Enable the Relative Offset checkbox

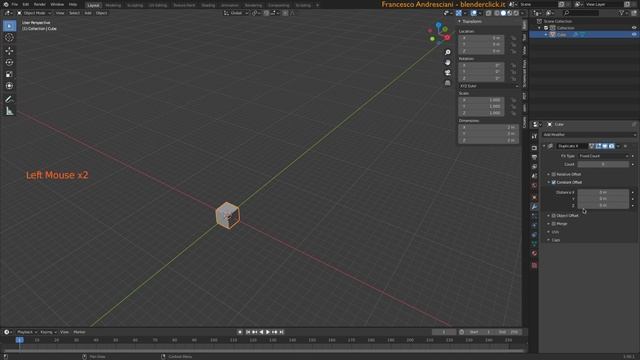point(553,174)
